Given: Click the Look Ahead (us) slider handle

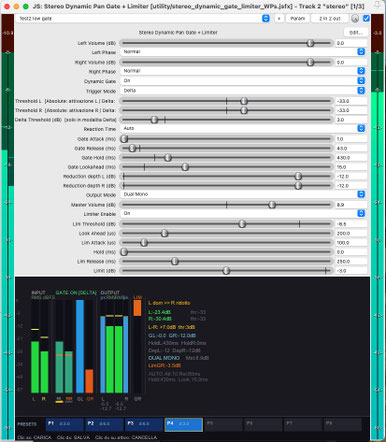Looking at the screenshot, I should [165, 233].
